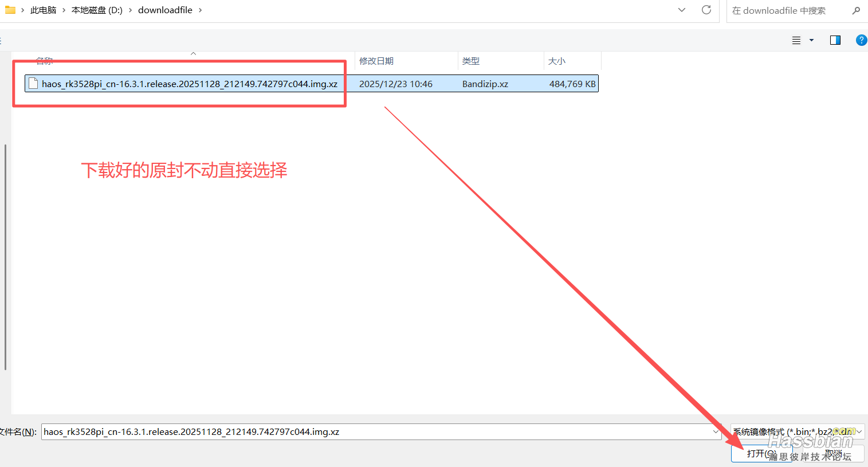Click the search magnifying glass icon
The width and height of the screenshot is (868, 467).
point(856,10)
